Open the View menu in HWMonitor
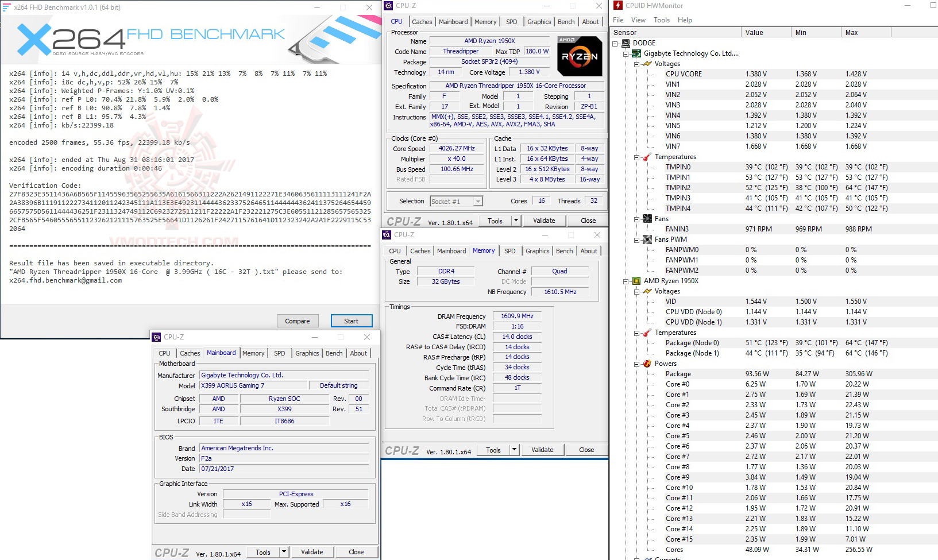The image size is (938, 560). (x=638, y=20)
